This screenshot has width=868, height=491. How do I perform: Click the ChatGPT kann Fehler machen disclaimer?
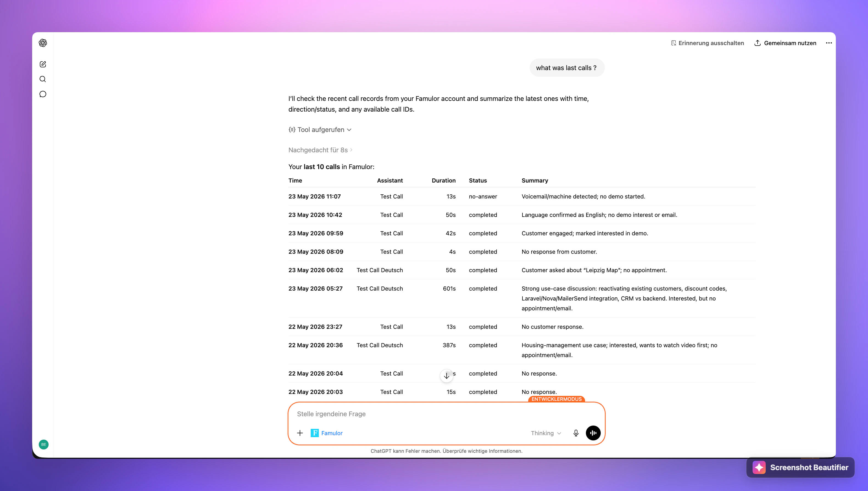point(446,451)
